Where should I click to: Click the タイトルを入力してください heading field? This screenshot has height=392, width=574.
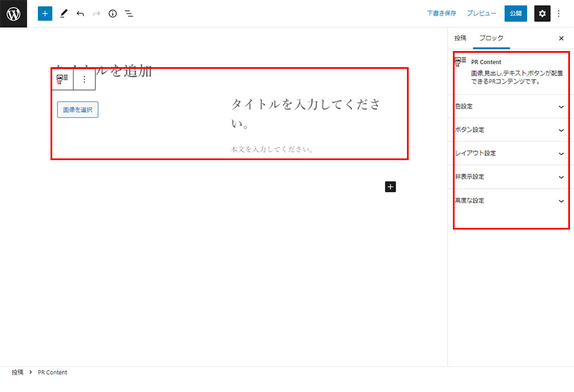[x=305, y=114]
